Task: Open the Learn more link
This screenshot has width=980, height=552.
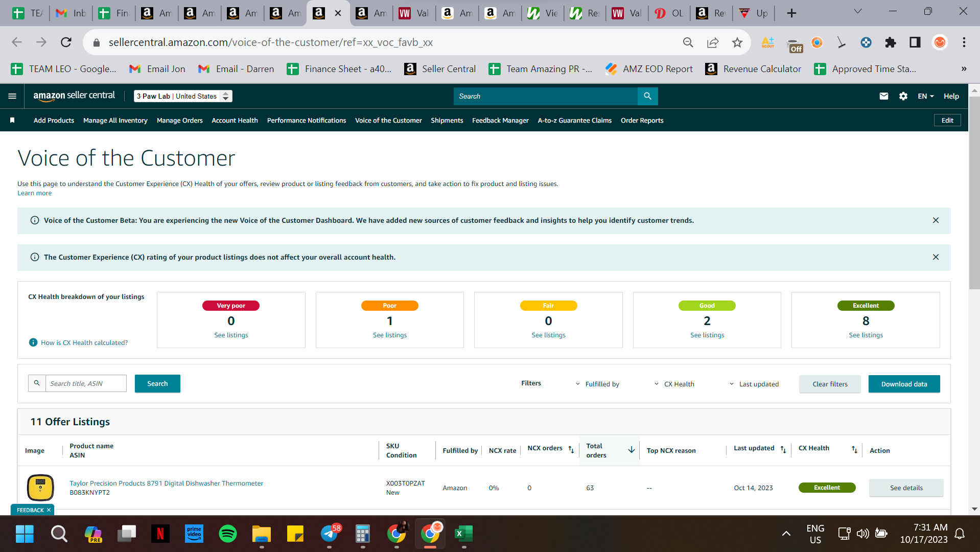Action: click(x=35, y=193)
